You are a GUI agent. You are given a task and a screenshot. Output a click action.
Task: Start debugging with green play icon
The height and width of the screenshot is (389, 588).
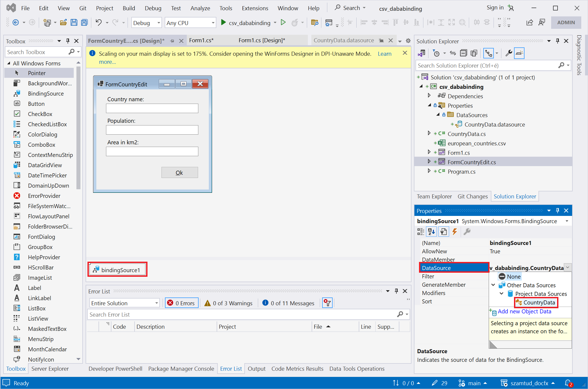click(x=223, y=23)
